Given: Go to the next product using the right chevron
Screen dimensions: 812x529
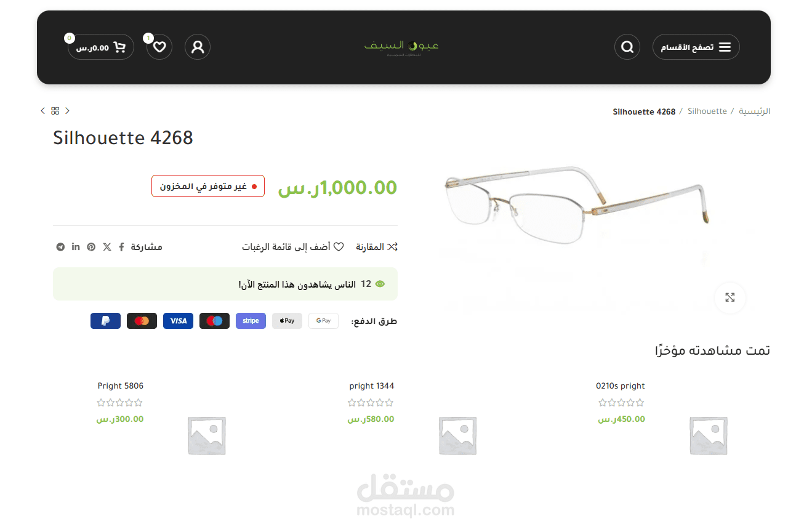Looking at the screenshot, I should [67, 111].
